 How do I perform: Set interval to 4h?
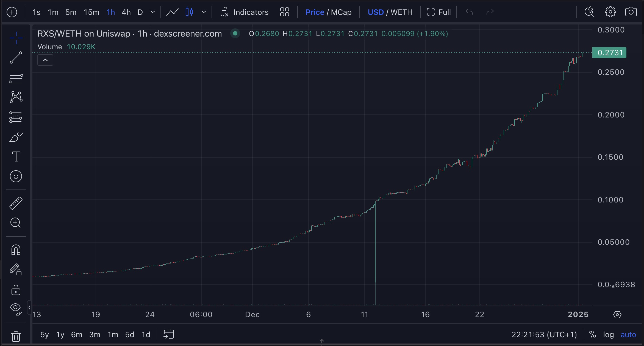point(126,12)
